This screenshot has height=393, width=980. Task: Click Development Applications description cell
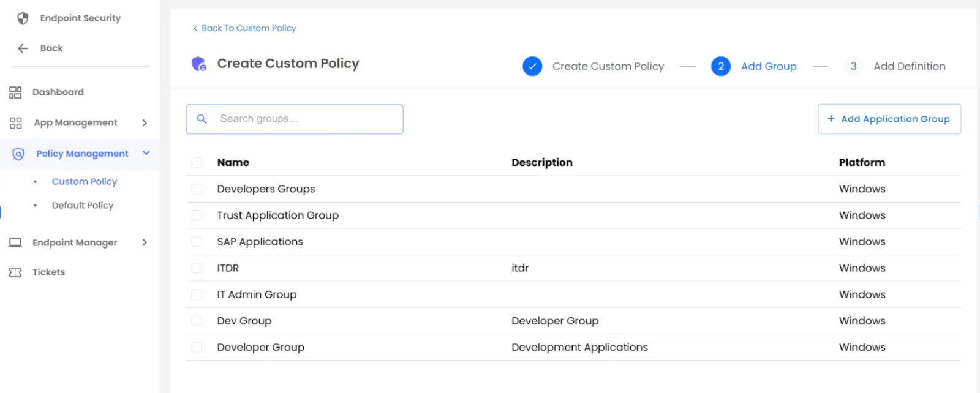point(579,347)
